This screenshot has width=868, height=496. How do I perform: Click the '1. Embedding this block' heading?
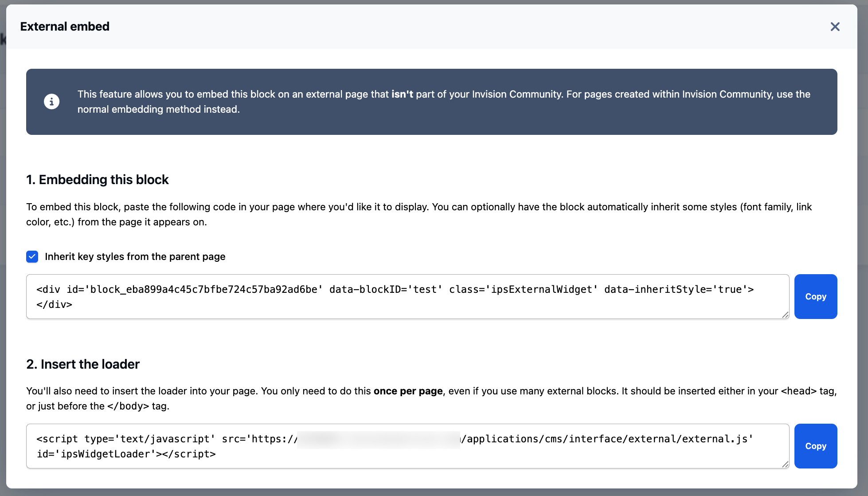98,180
